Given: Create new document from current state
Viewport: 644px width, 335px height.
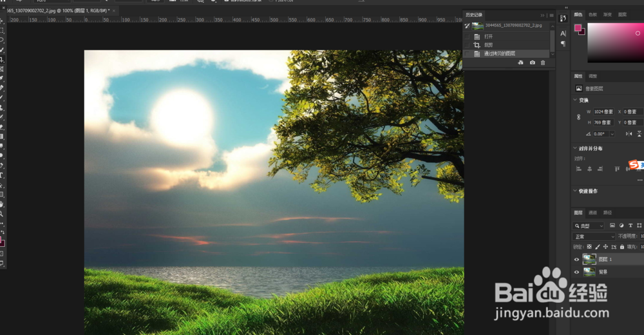Looking at the screenshot, I should coord(520,62).
